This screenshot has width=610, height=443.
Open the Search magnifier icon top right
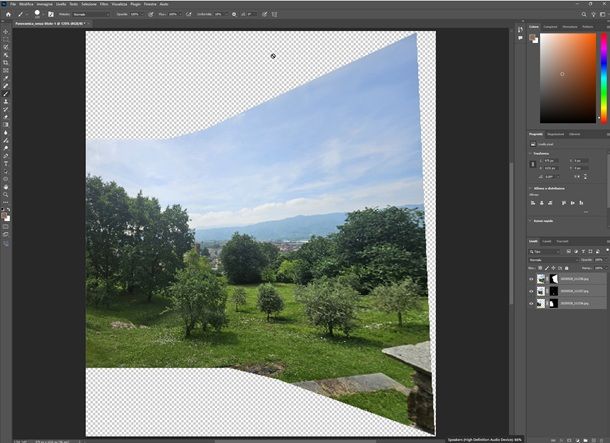tap(584, 14)
